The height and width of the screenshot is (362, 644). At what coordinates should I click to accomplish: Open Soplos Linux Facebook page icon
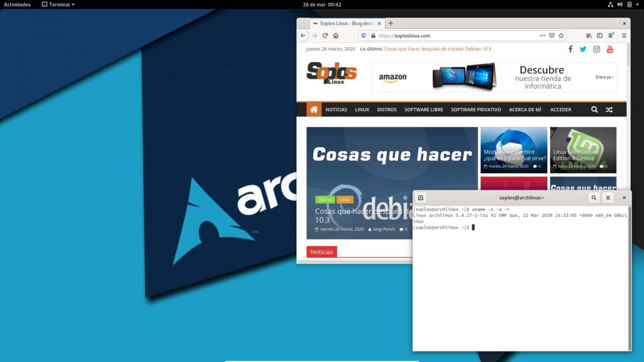[x=570, y=49]
